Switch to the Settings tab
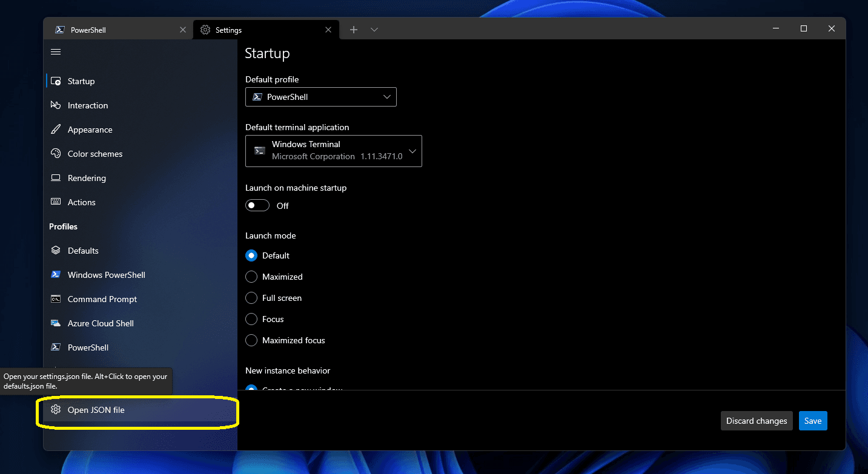Image resolution: width=868 pixels, height=474 pixels. click(x=265, y=30)
